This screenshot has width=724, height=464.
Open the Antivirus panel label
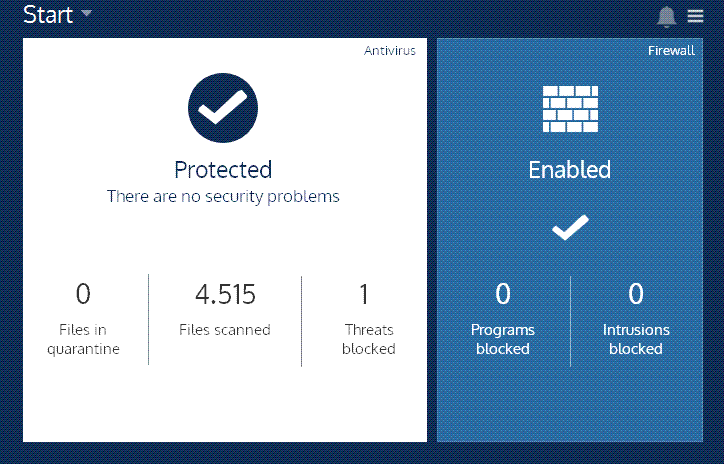[390, 50]
